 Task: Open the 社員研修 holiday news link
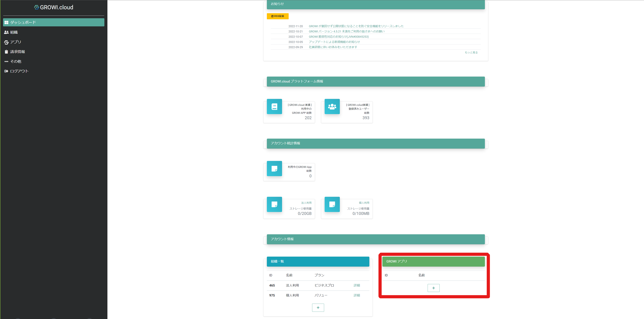tap(333, 47)
